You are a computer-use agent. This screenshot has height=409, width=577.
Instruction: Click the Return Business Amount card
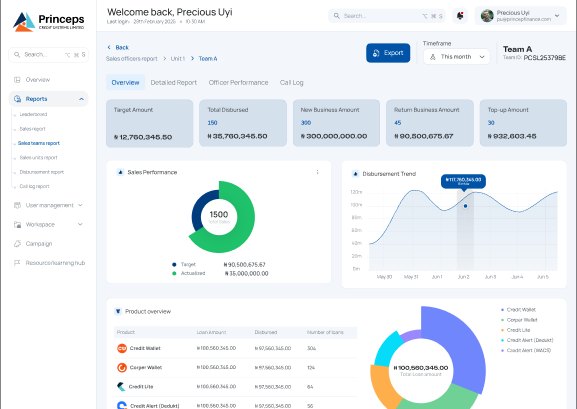point(430,123)
